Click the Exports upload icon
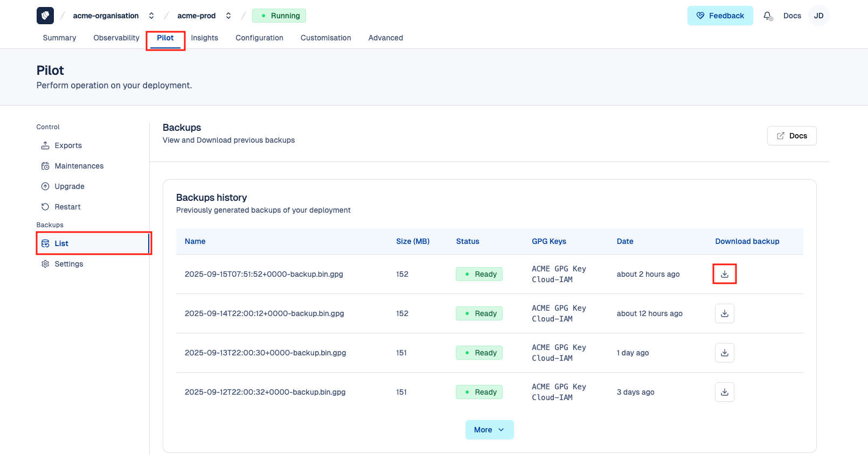The width and height of the screenshot is (868, 455). click(x=45, y=145)
